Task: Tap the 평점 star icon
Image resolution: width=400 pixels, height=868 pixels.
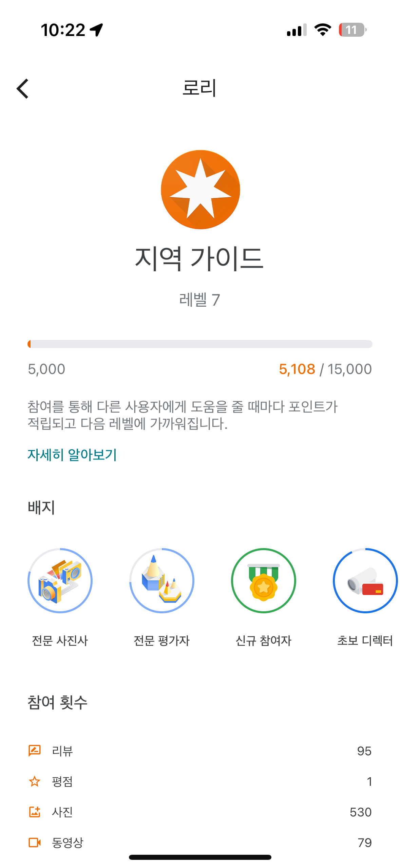Action: (x=35, y=781)
